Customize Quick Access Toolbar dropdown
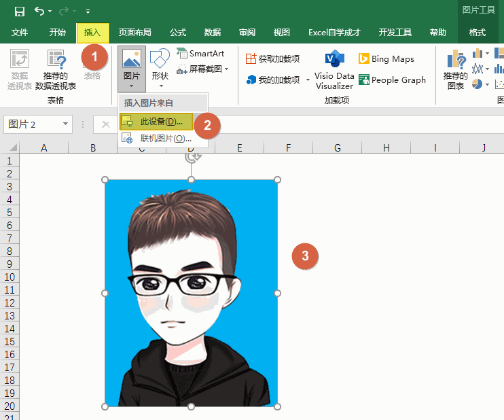 coord(88,12)
